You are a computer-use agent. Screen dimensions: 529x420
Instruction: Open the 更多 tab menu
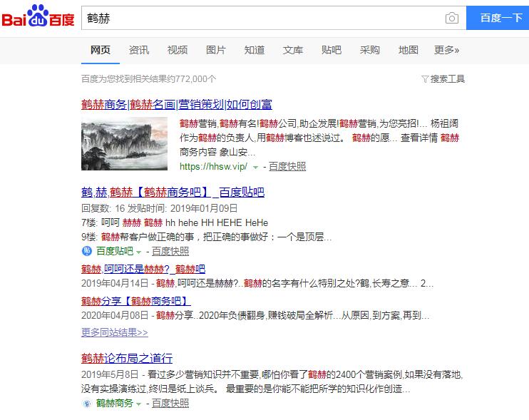click(446, 50)
